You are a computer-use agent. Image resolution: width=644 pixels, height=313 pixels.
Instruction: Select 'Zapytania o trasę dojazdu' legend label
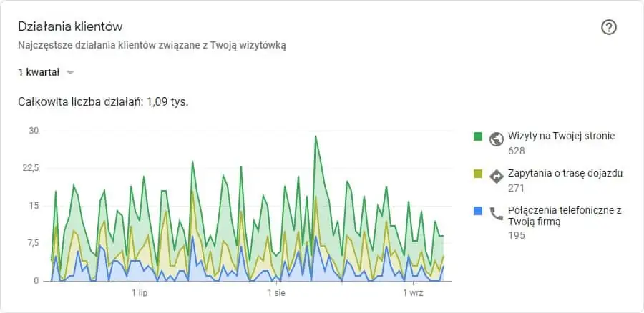(x=565, y=173)
